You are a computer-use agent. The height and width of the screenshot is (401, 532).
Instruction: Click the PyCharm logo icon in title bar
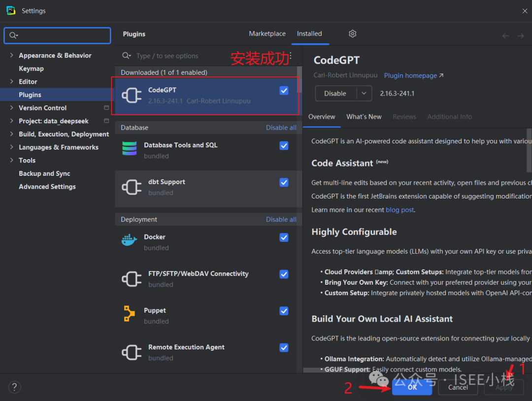(11, 10)
